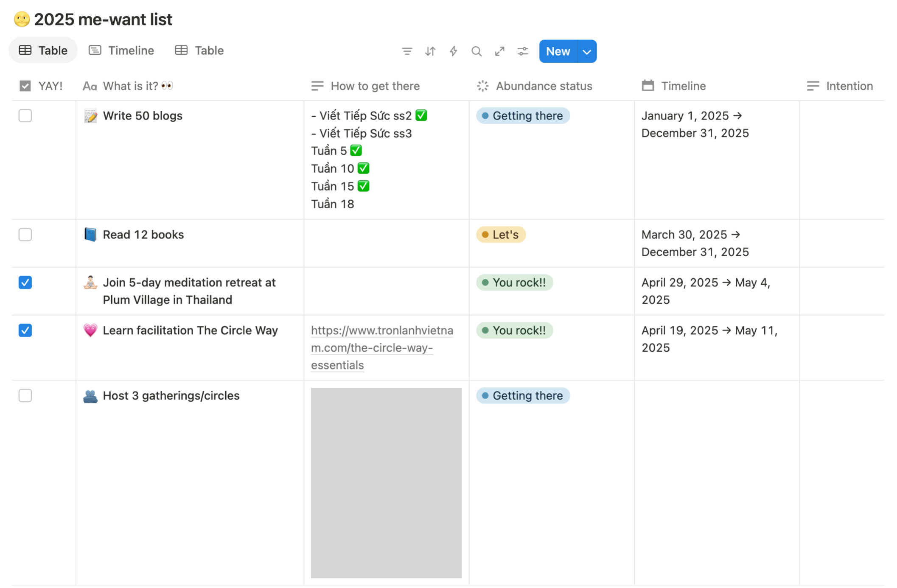Image resolution: width=897 pixels, height=588 pixels.
Task: Open the filter icon in toolbar
Action: click(406, 51)
